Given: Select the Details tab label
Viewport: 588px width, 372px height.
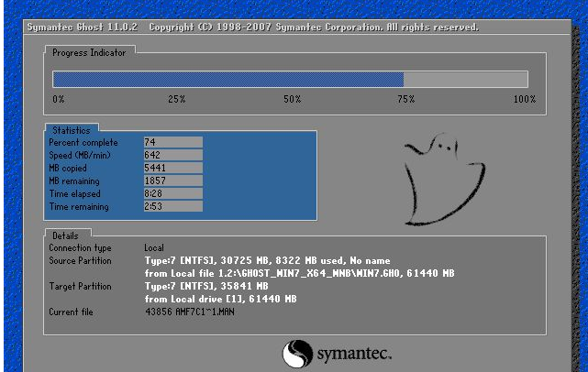Looking at the screenshot, I should point(65,235).
